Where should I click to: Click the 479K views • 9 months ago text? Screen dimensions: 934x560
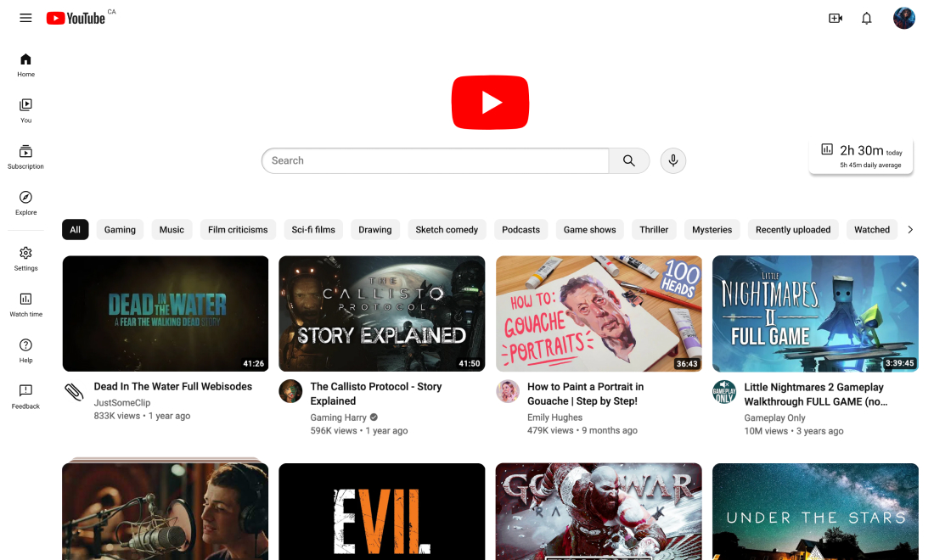click(582, 431)
